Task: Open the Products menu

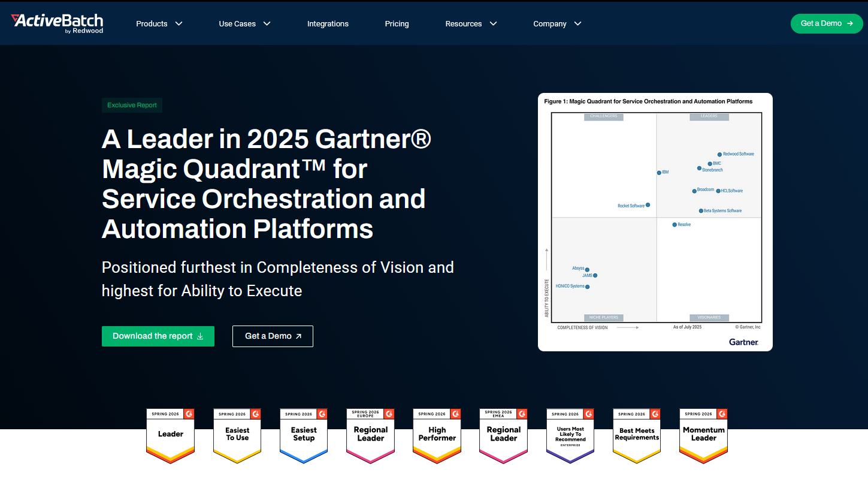Action: coord(152,24)
